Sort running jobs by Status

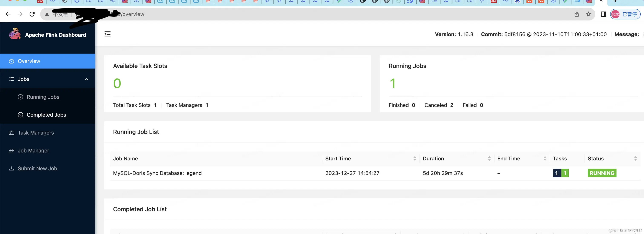click(635, 158)
